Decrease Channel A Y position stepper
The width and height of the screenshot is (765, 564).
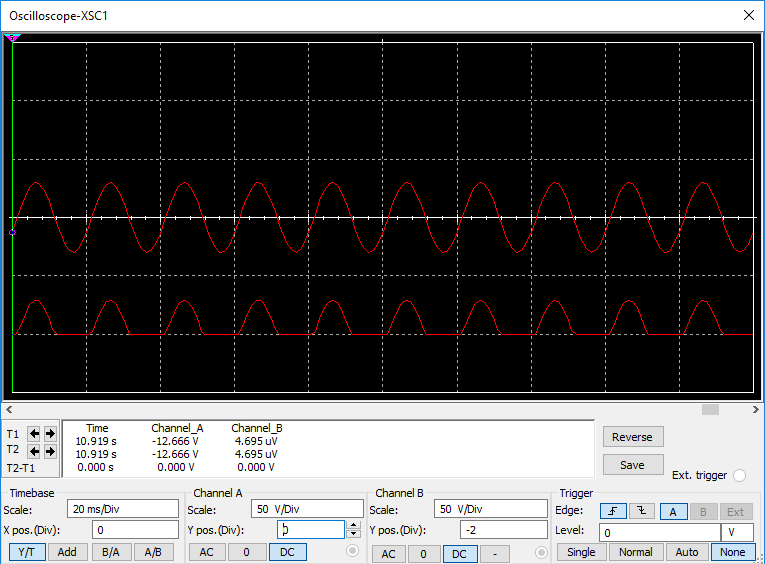click(x=353, y=534)
